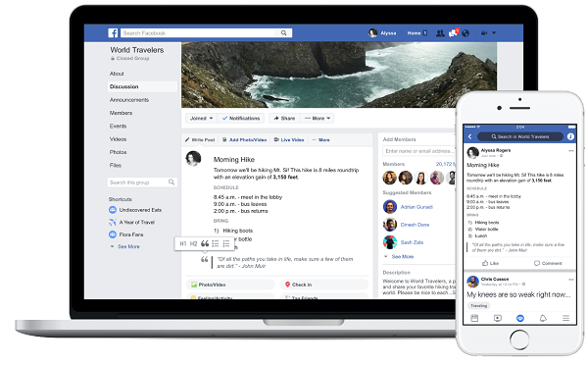588x365 pixels.
Task: Click the Enter name or email address field
Action: [x=418, y=151]
